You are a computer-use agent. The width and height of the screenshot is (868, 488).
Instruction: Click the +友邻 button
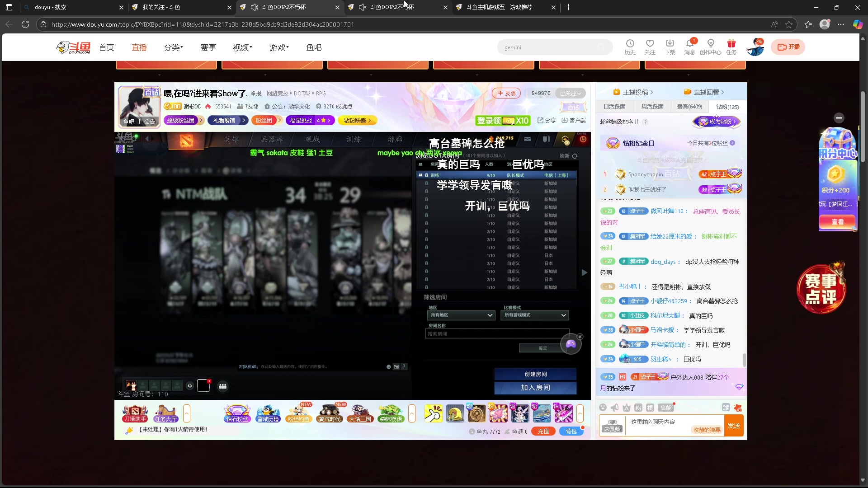pyautogui.click(x=506, y=93)
